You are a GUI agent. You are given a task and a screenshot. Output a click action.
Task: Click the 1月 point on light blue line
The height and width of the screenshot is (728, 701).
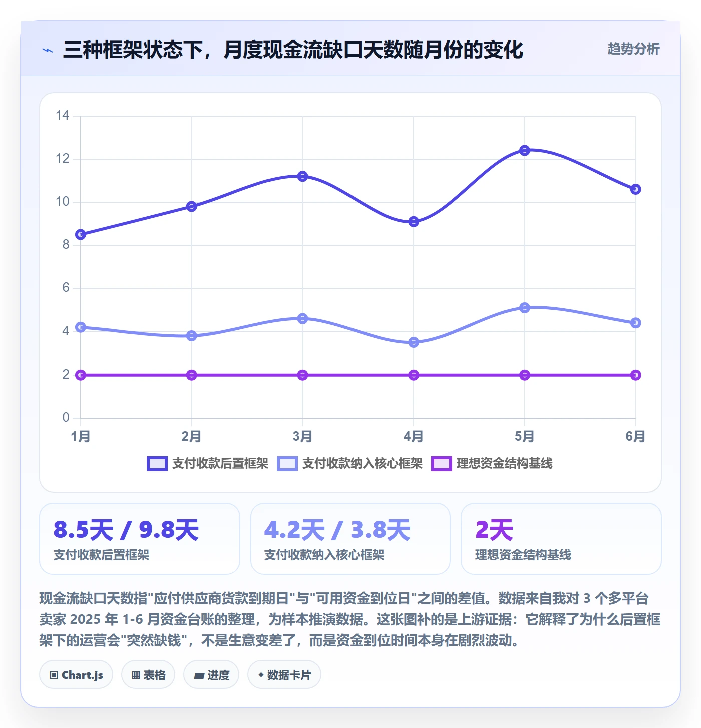pos(81,327)
